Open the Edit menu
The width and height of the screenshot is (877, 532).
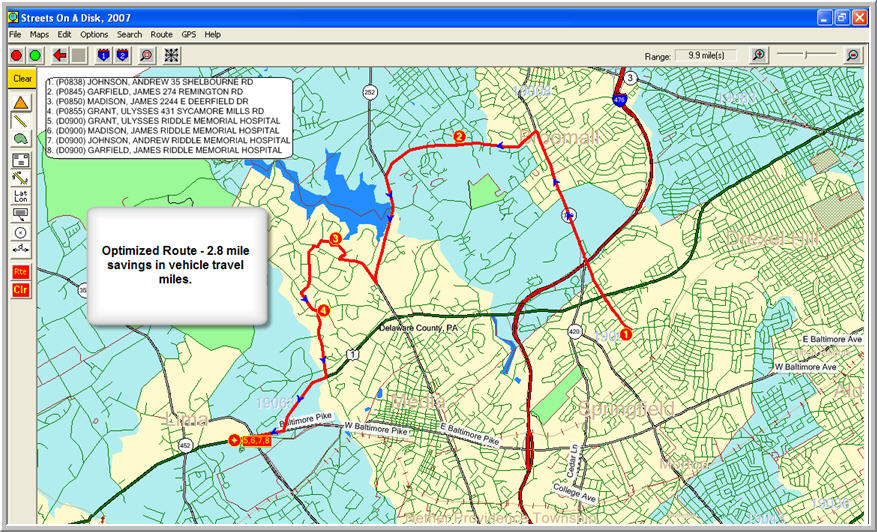[64, 35]
